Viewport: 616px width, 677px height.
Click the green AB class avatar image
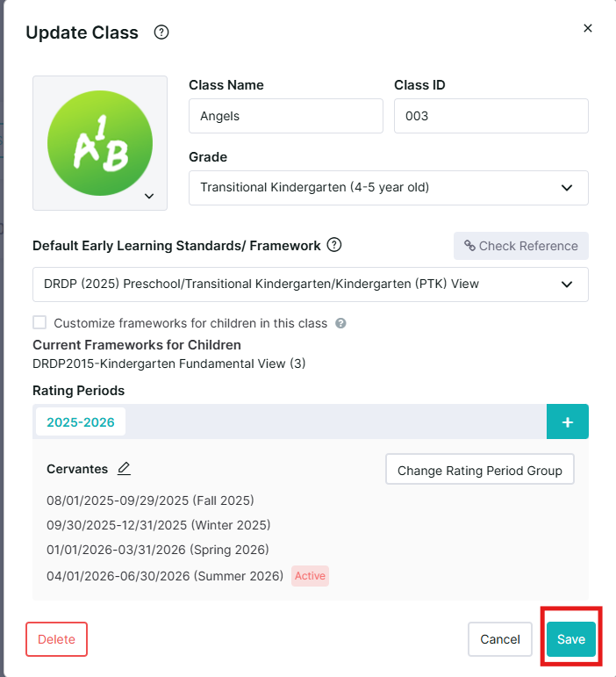tap(100, 143)
